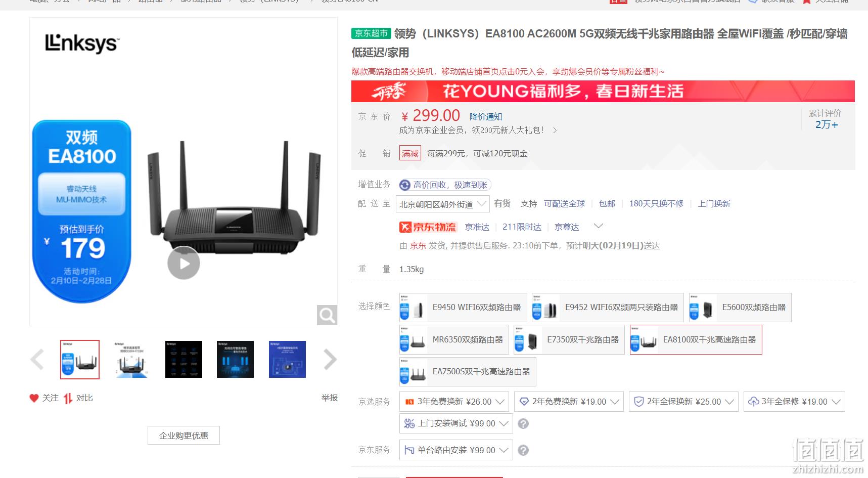Image resolution: width=868 pixels, height=478 pixels.
Task: Click the help icon beside 上门安装调试
Action: [x=523, y=424]
